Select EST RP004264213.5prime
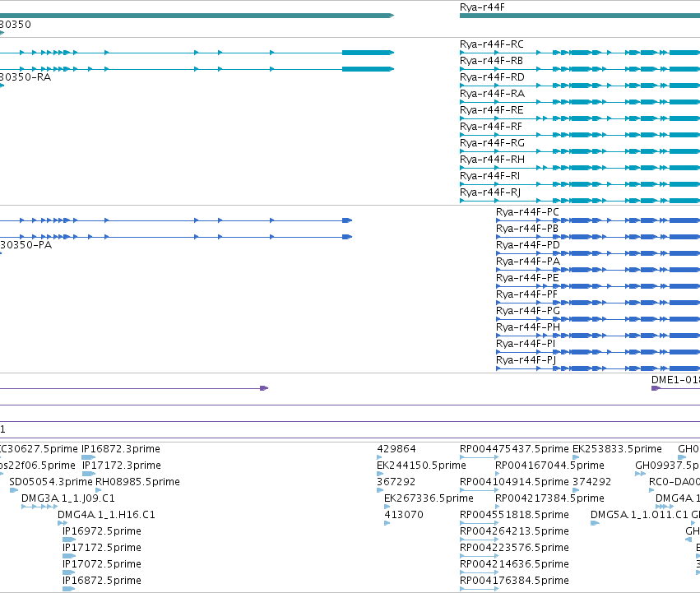The image size is (700, 593). 514,531
